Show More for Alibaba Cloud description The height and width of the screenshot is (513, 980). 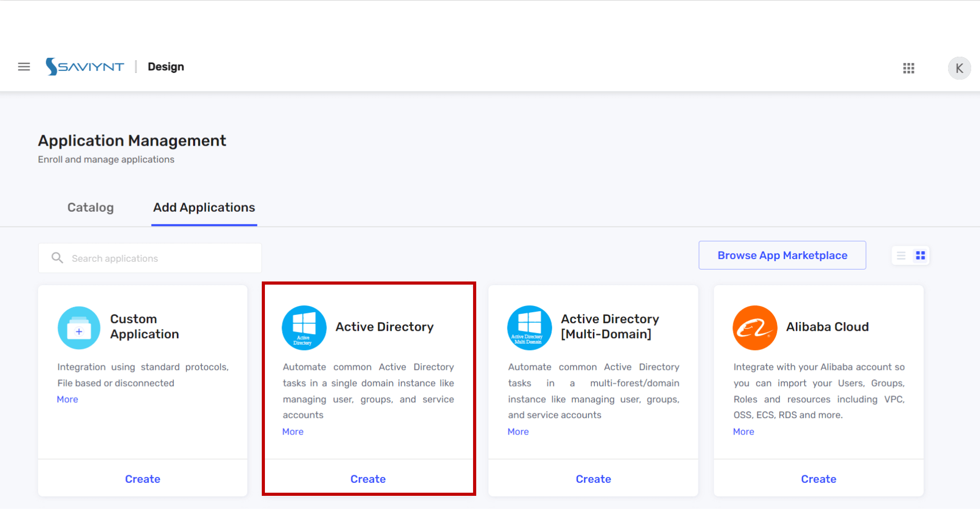[x=744, y=432]
